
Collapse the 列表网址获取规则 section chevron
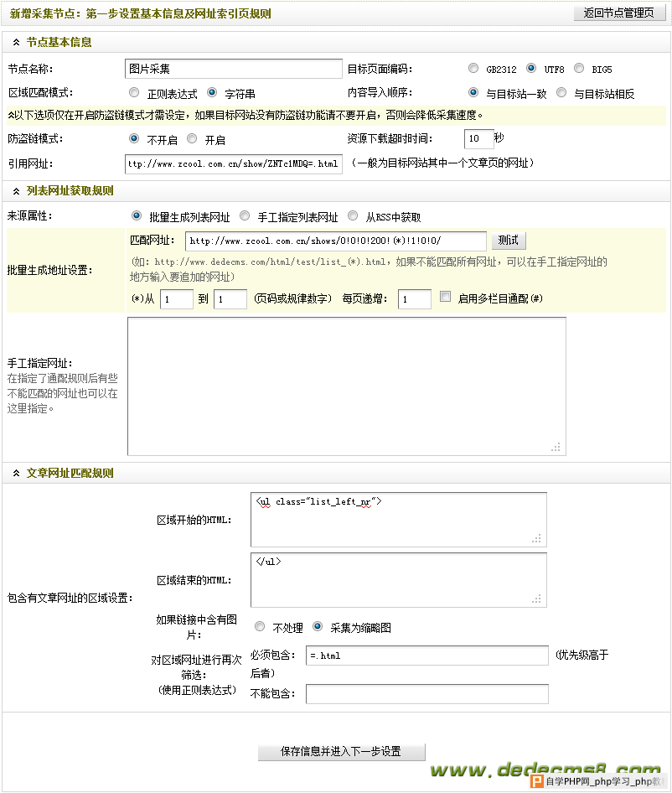[17, 191]
